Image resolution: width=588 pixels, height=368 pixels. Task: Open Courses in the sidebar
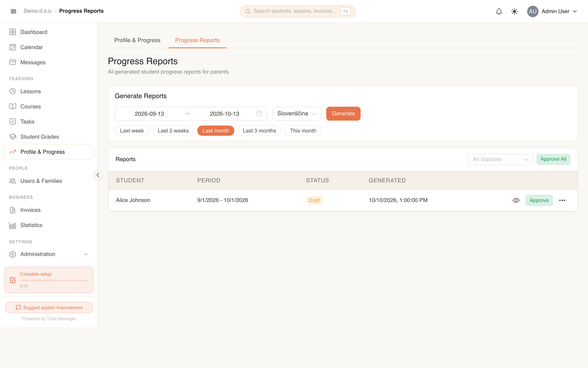[x=49, y=107]
